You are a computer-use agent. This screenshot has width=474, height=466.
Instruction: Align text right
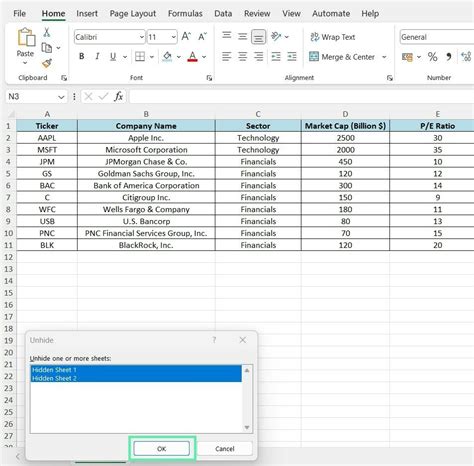(x=258, y=57)
